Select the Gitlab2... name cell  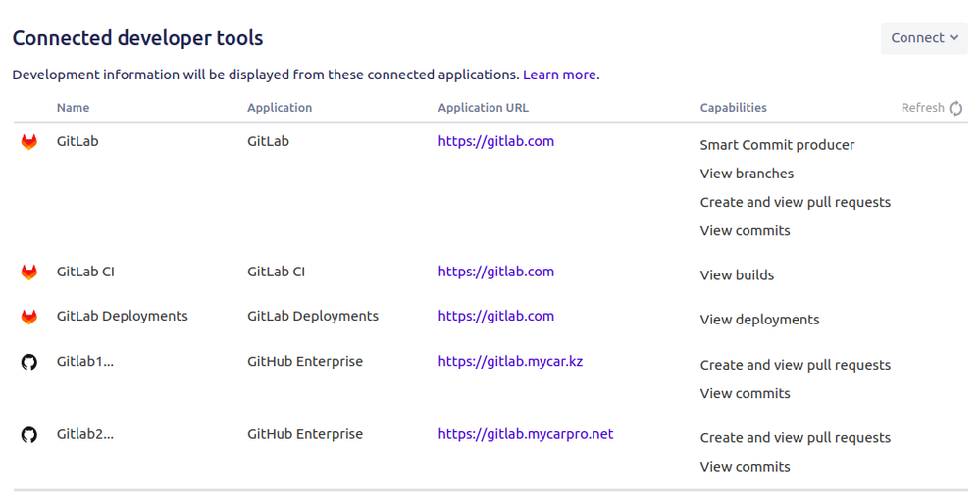pos(85,434)
